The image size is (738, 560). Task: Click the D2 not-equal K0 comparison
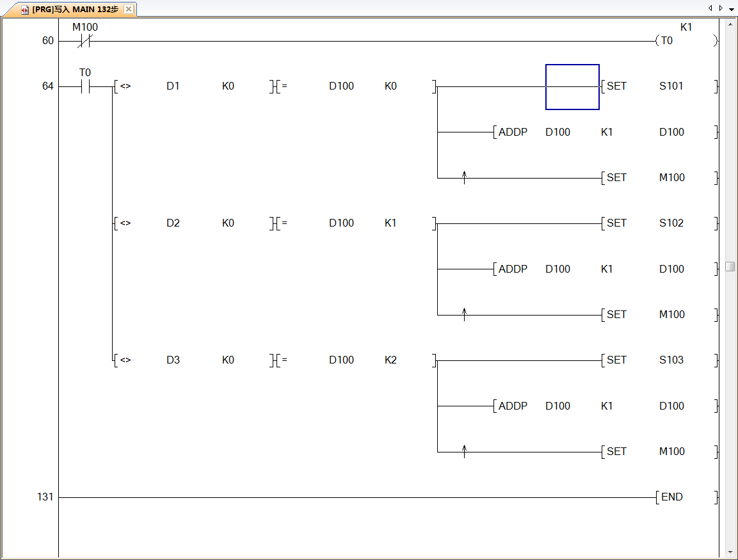point(192,223)
